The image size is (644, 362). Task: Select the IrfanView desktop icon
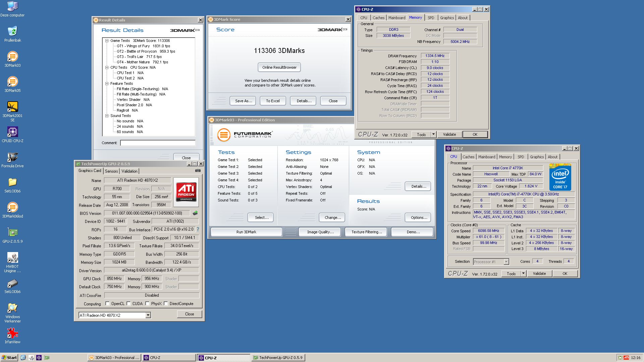tap(12, 336)
